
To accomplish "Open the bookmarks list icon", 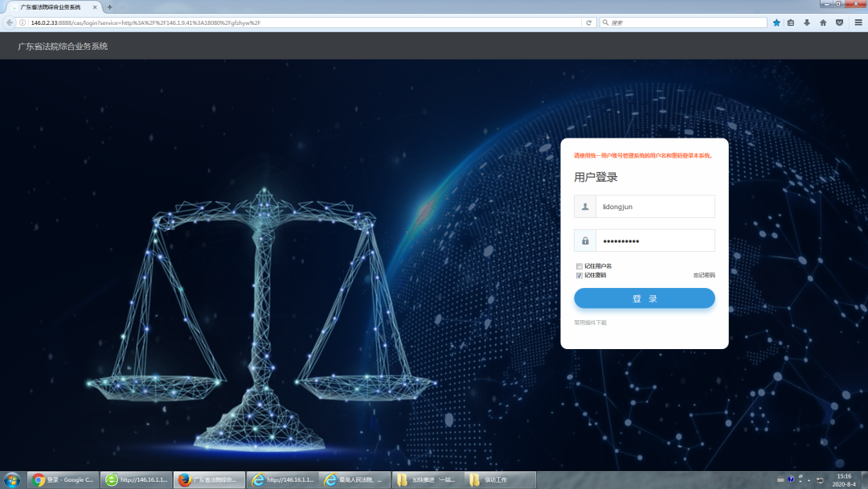I will [x=791, y=23].
